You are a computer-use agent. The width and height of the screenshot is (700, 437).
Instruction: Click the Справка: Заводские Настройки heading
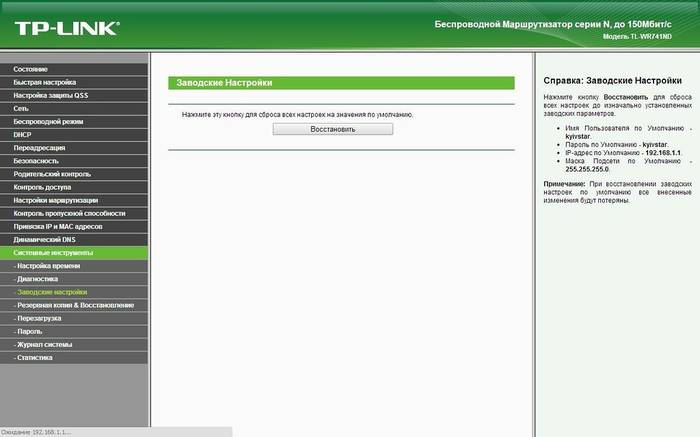[x=612, y=81]
